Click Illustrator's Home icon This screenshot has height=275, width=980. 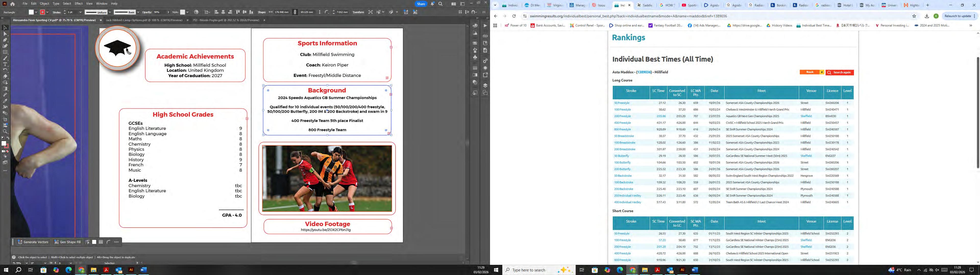coord(13,4)
